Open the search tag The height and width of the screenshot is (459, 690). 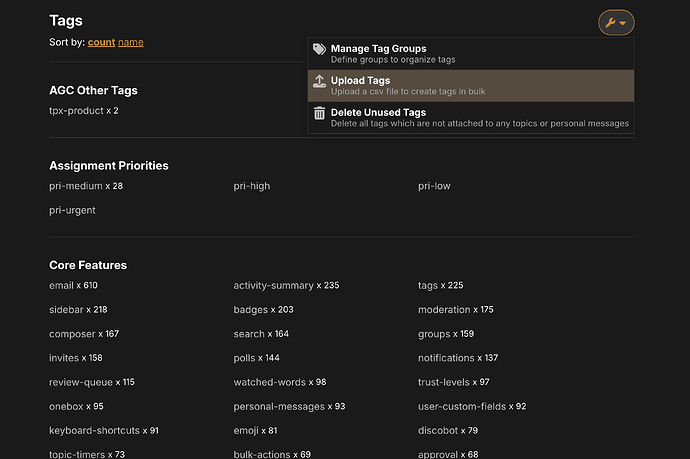click(x=249, y=334)
